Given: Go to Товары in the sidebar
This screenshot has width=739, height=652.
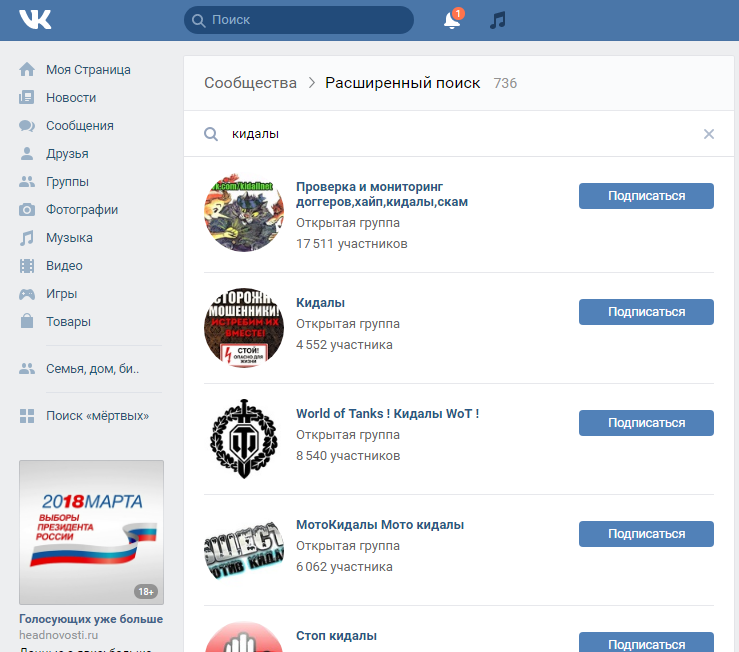Looking at the screenshot, I should (68, 322).
